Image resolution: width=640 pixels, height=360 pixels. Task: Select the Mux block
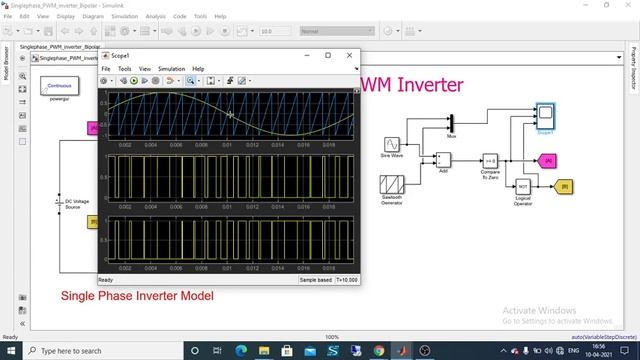[451, 124]
